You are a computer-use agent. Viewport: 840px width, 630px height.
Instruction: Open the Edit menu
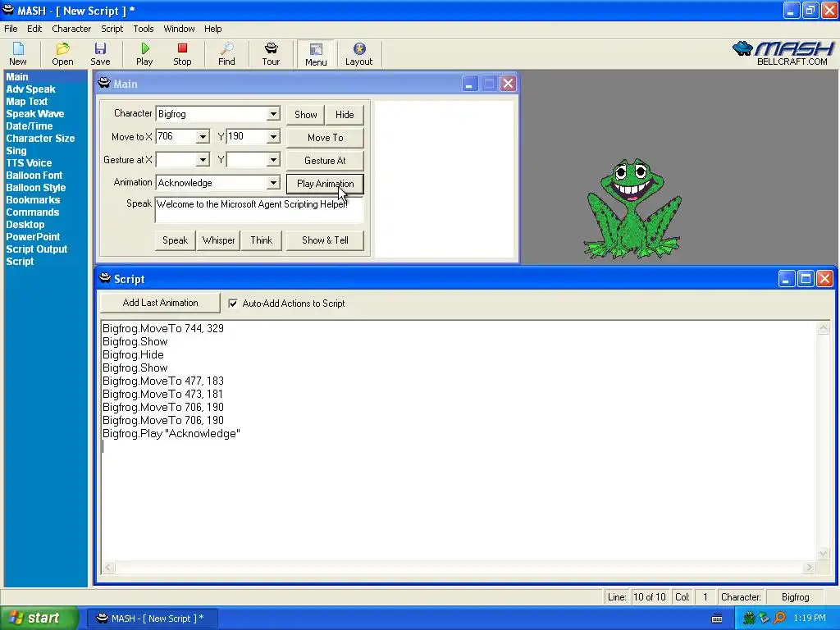pyautogui.click(x=34, y=29)
